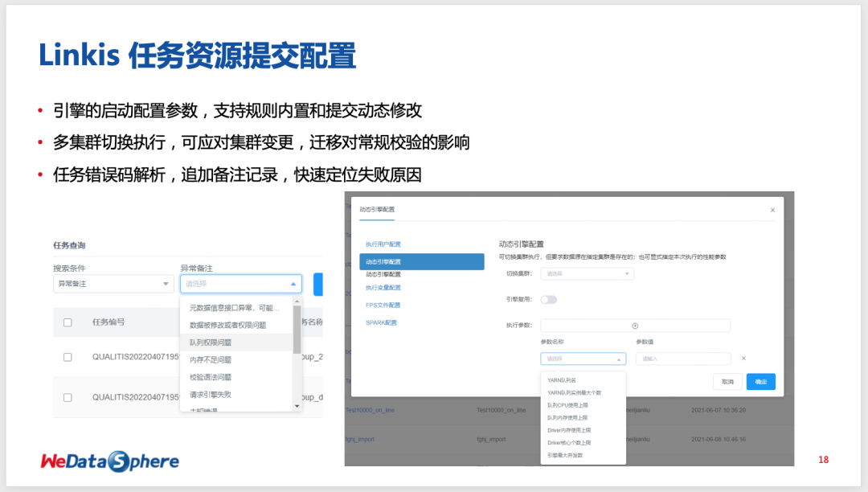Screen dimensions: 868x492
Task: Click the plus circle icon in 执行参数
Action: point(635,326)
